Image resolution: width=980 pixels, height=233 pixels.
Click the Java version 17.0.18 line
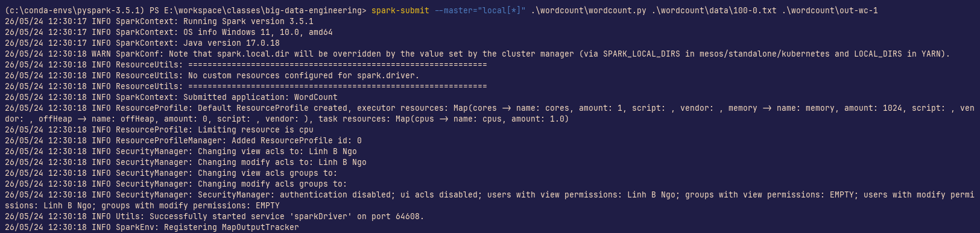click(142, 43)
